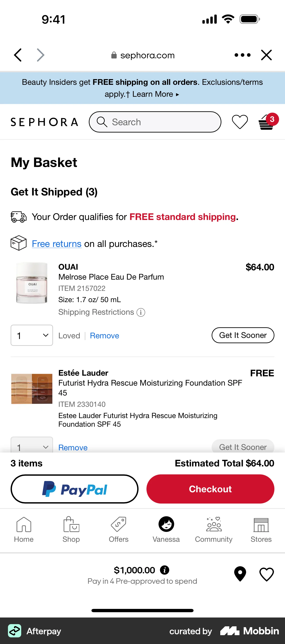The height and width of the screenshot is (644, 285).
Task: Click the heart icon at bottom right
Action: (266, 574)
